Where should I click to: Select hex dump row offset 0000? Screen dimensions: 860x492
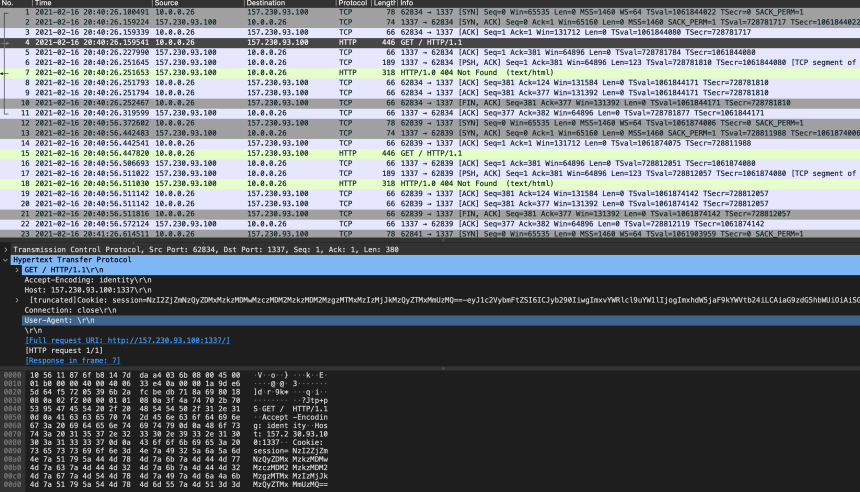(x=165, y=375)
